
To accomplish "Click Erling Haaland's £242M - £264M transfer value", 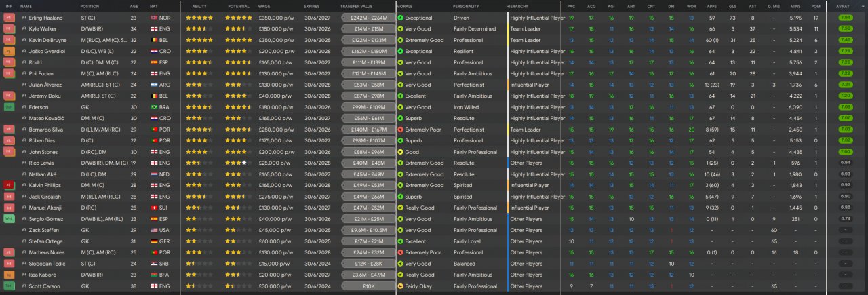I will click(369, 18).
